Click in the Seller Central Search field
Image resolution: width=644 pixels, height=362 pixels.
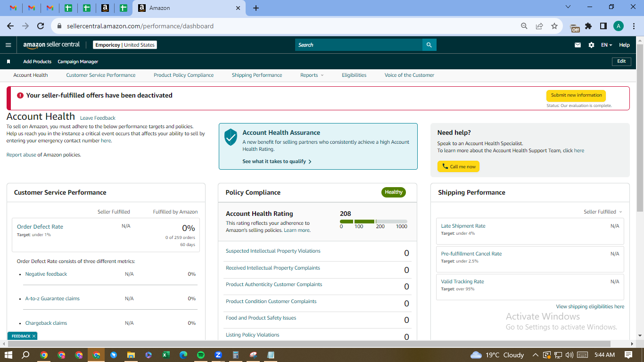point(359,45)
